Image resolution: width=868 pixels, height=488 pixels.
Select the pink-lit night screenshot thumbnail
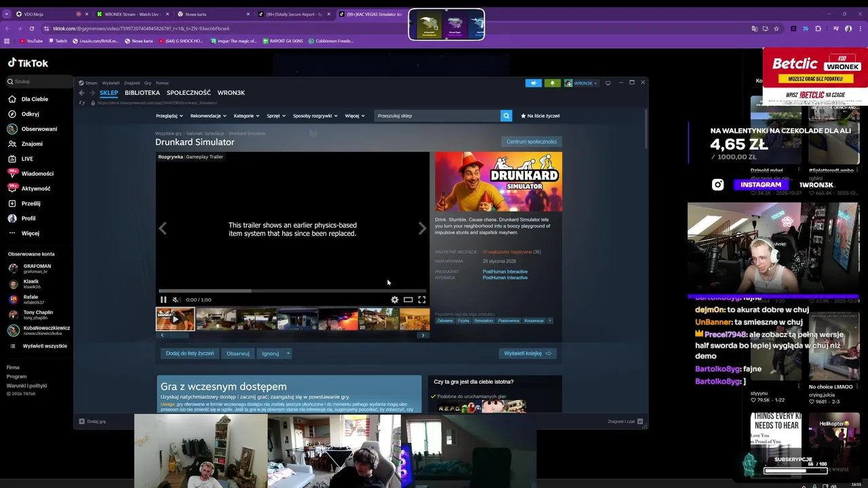click(338, 319)
